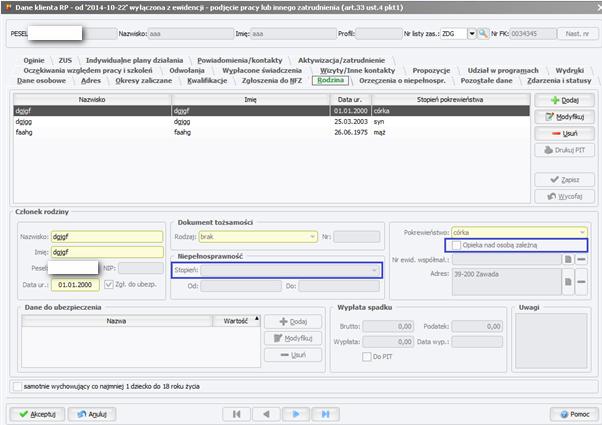Switch to the Propozycje tab
The width and height of the screenshot is (602, 425).
coord(431,71)
